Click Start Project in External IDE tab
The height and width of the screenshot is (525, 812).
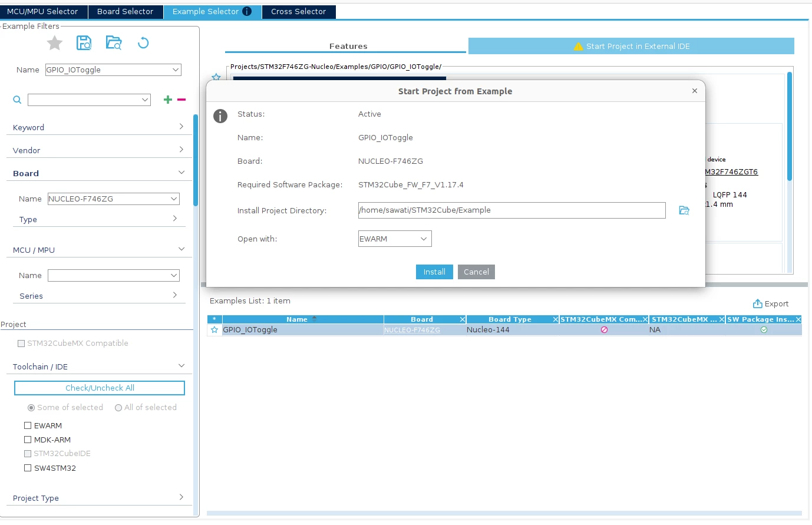point(631,46)
